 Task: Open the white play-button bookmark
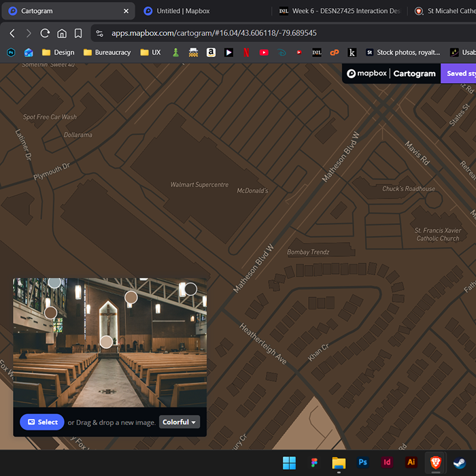click(x=228, y=52)
